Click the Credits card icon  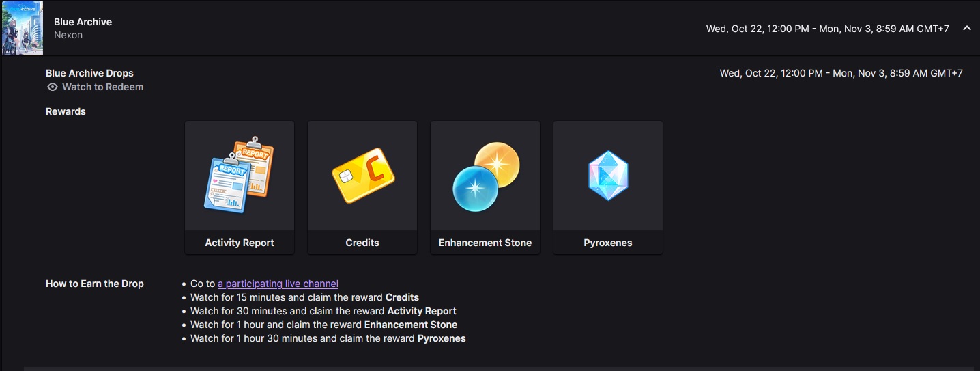pos(362,176)
